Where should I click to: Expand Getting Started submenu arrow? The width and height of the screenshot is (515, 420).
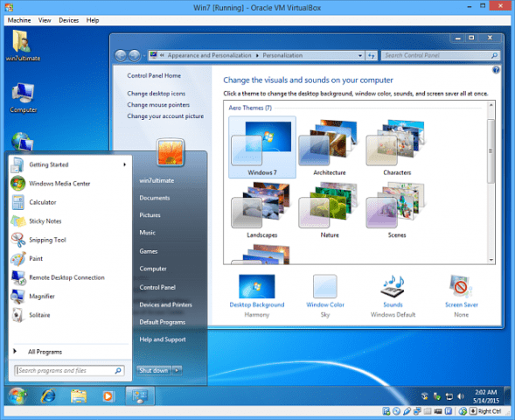[124, 164]
